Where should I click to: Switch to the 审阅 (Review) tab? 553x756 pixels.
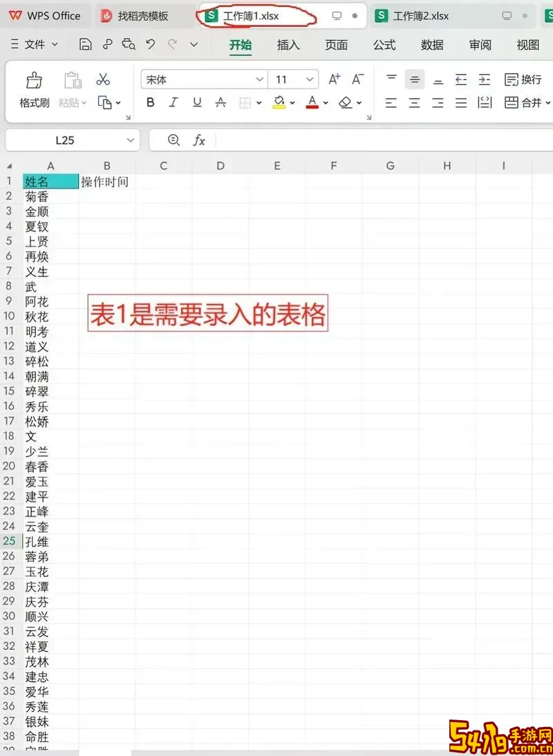tap(480, 45)
